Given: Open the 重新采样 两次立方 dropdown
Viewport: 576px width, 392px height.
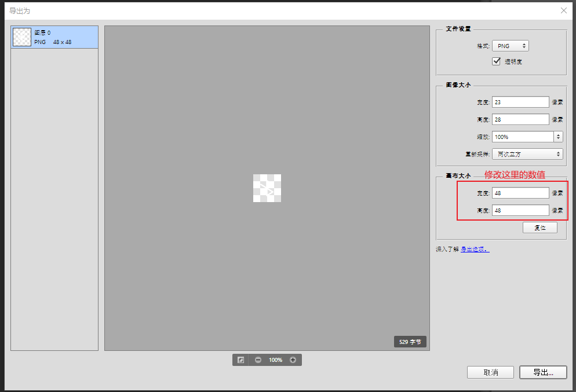Looking at the screenshot, I should click(x=527, y=154).
